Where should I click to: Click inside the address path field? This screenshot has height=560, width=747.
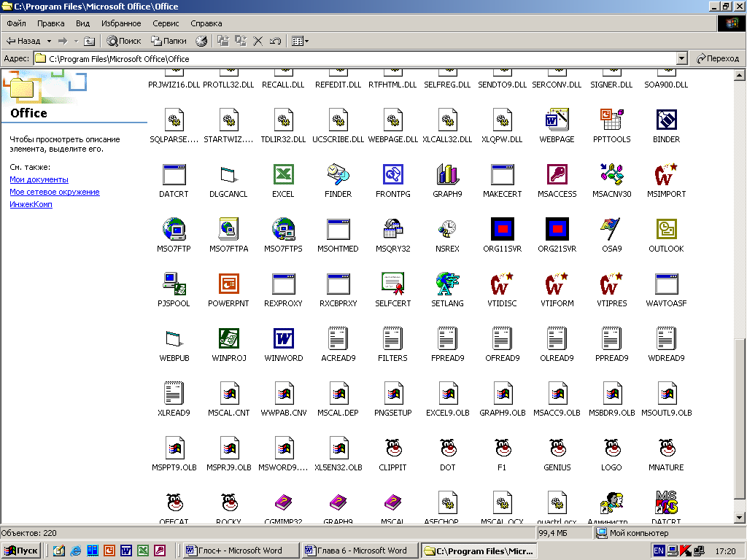(355, 58)
